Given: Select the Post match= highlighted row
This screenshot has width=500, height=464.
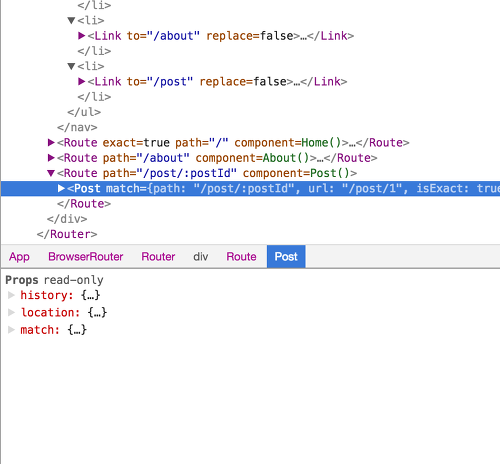Looking at the screenshot, I should click(x=250, y=188).
